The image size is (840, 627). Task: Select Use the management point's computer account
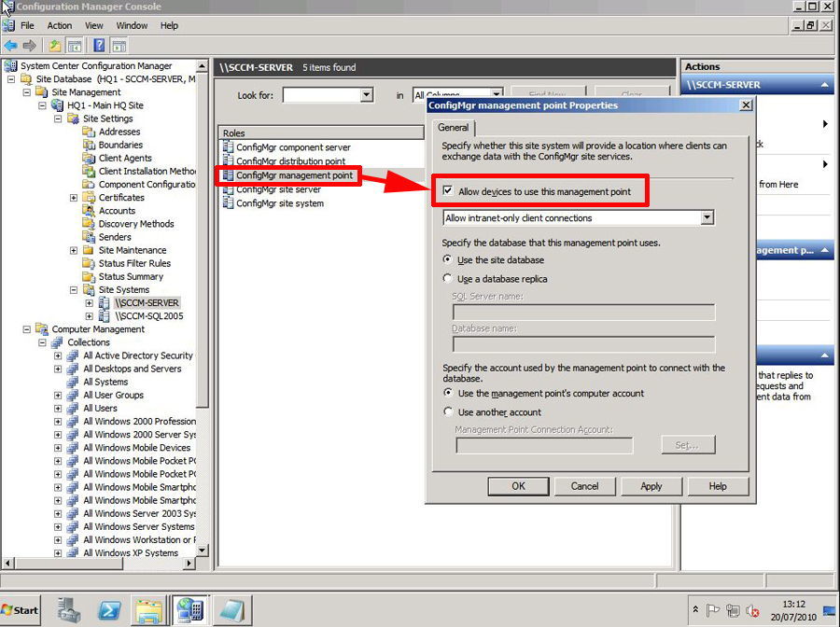point(448,393)
